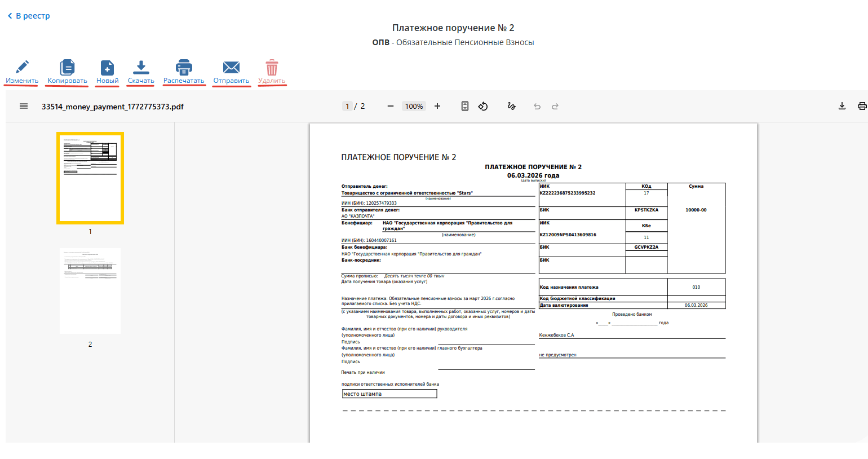Click the fit to page icon

465,106
